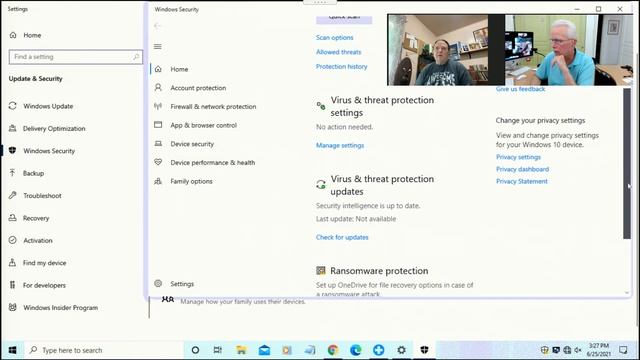Click the scroll down arrow in Windows Security

(x=627, y=293)
